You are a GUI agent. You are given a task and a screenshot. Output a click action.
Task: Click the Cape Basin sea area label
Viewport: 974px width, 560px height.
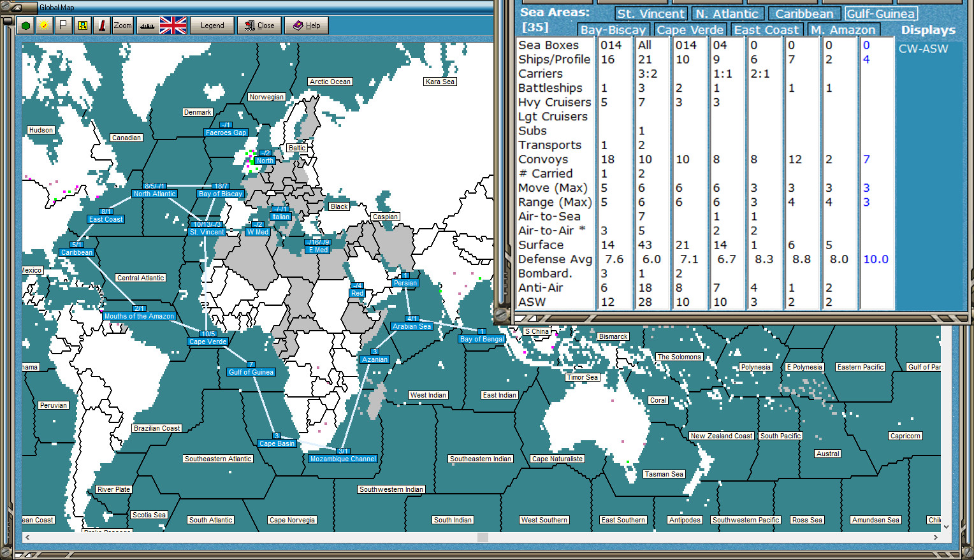(277, 443)
